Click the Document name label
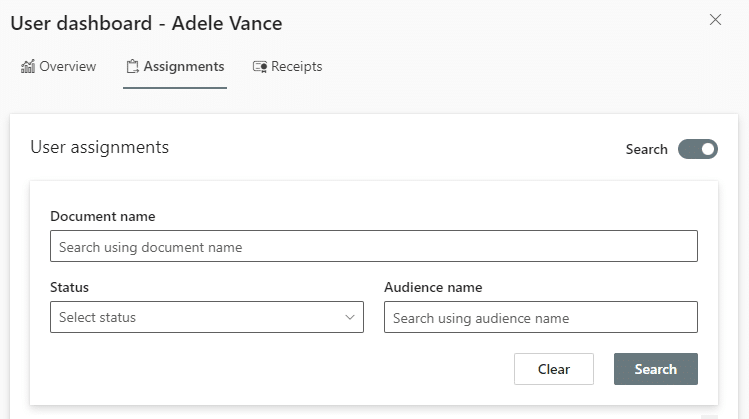The width and height of the screenshot is (749, 419). coord(103,216)
